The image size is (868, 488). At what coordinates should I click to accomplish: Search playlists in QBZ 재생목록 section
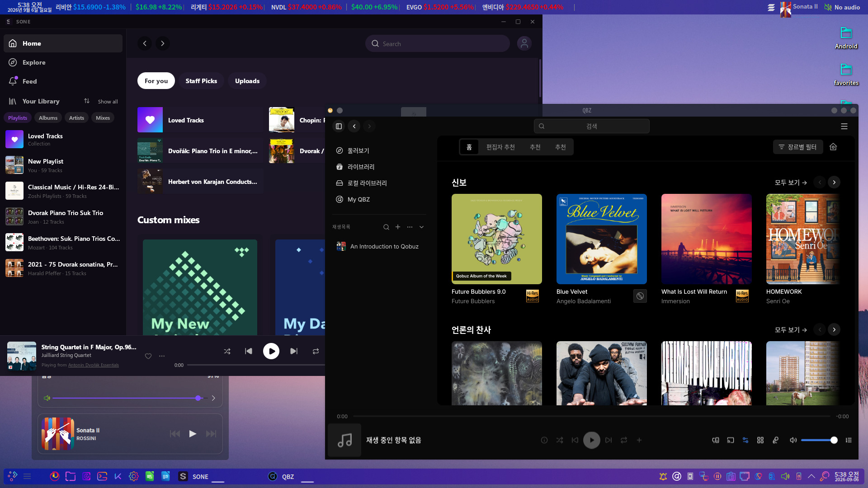[x=386, y=227]
